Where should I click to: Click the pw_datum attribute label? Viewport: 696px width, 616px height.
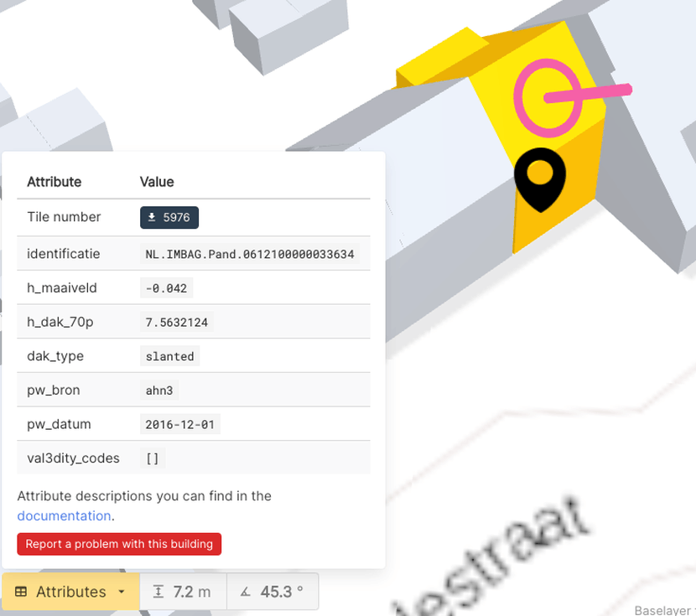pos(59,424)
